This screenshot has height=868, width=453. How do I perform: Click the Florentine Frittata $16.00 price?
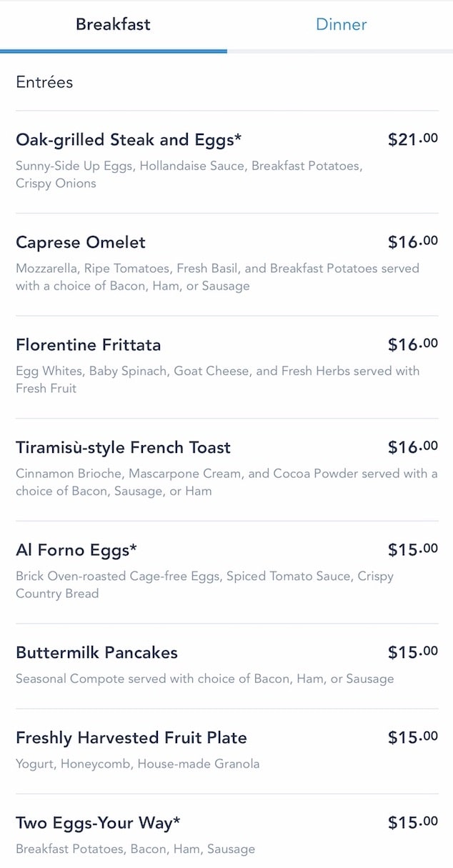coord(413,345)
